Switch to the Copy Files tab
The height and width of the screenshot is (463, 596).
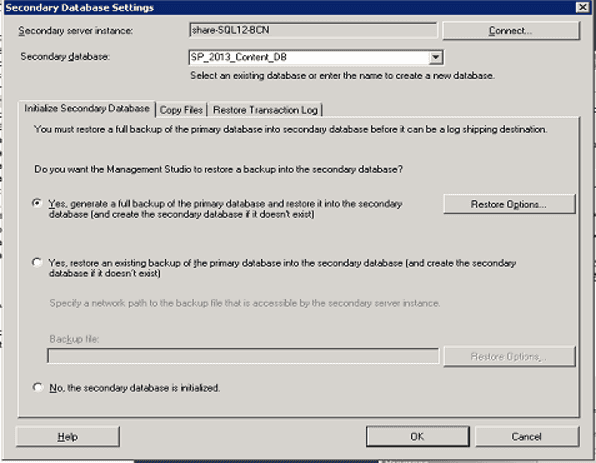point(181,110)
